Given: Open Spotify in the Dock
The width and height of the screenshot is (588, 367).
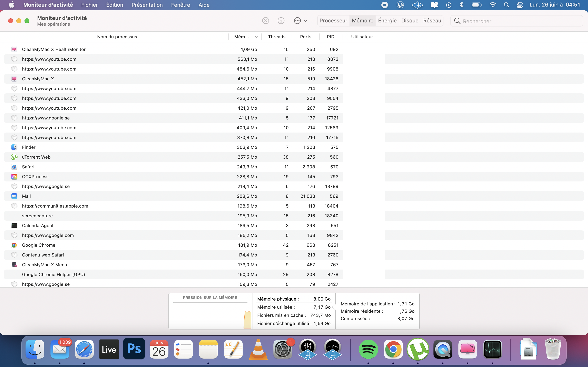Looking at the screenshot, I should 368,349.
